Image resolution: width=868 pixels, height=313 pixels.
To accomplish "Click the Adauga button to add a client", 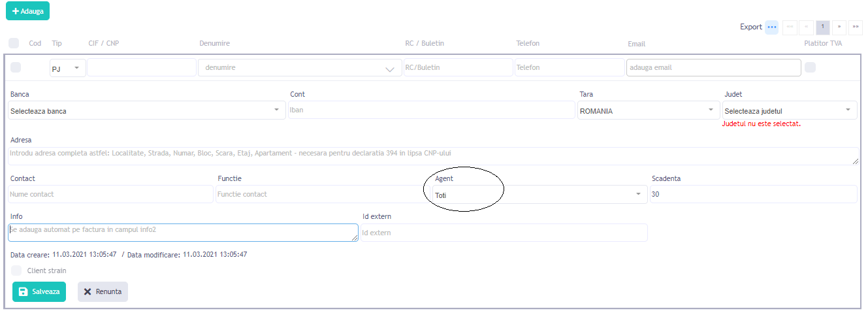I will pyautogui.click(x=27, y=11).
